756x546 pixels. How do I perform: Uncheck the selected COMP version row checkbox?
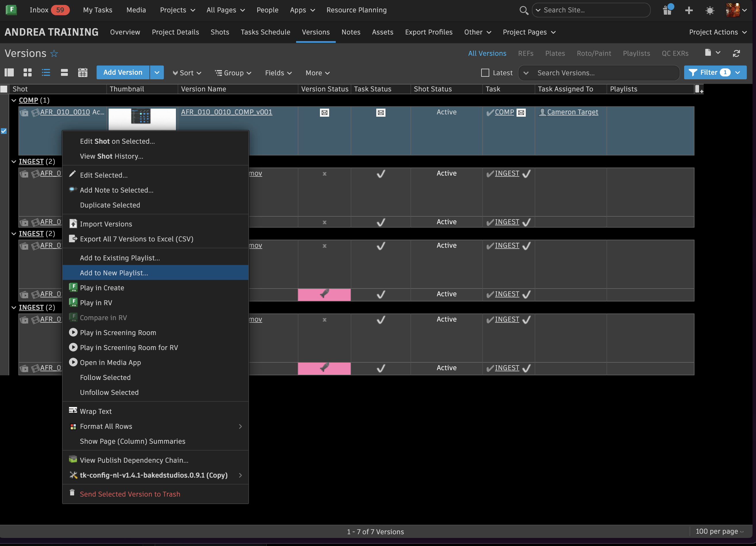tap(4, 131)
